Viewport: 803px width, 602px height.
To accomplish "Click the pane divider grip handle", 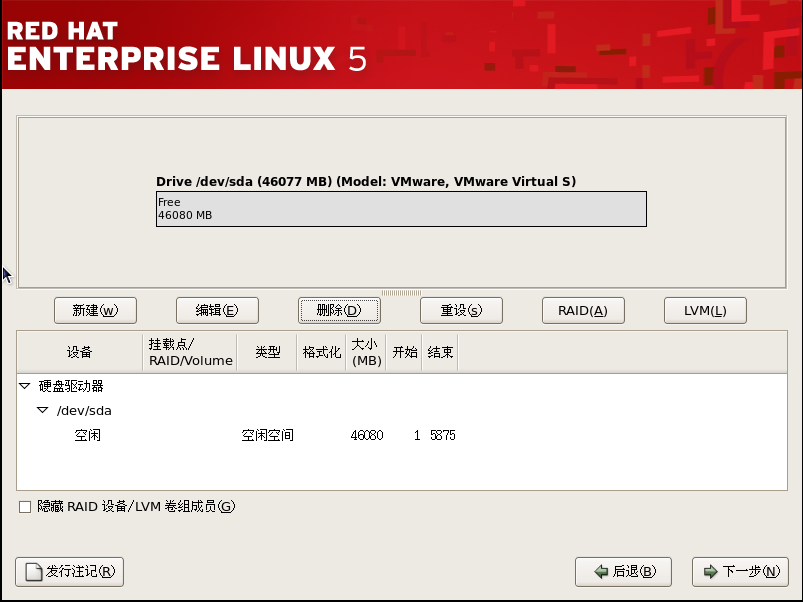I will click(402, 293).
